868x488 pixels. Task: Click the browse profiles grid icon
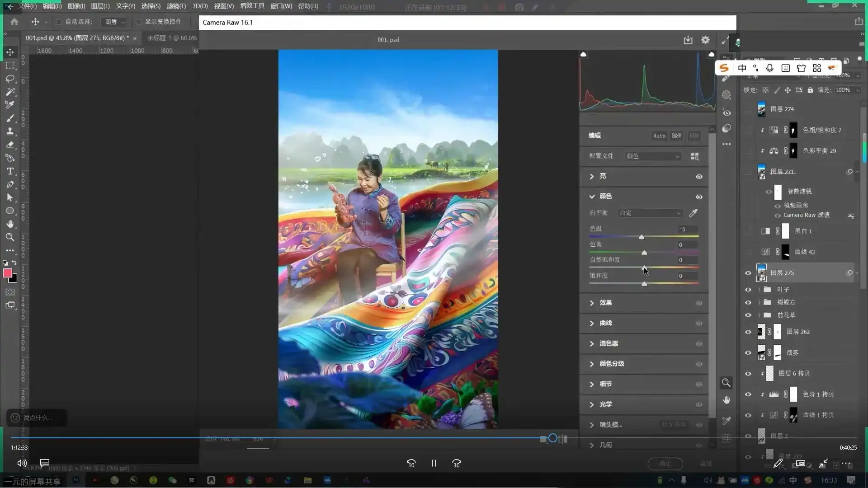click(x=695, y=156)
